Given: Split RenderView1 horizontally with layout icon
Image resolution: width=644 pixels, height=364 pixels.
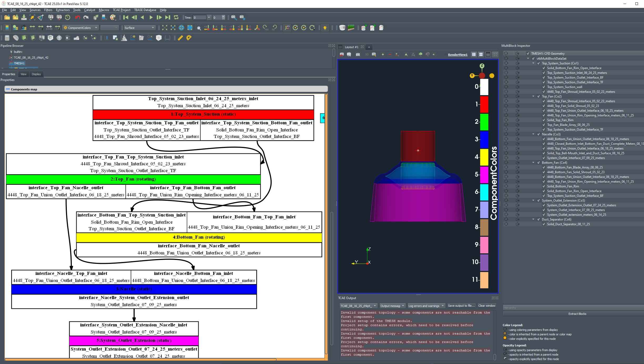Looking at the screenshot, I should 474,54.
